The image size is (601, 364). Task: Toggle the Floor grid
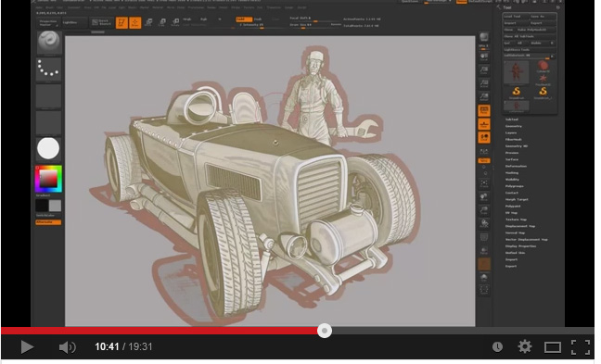(484, 124)
